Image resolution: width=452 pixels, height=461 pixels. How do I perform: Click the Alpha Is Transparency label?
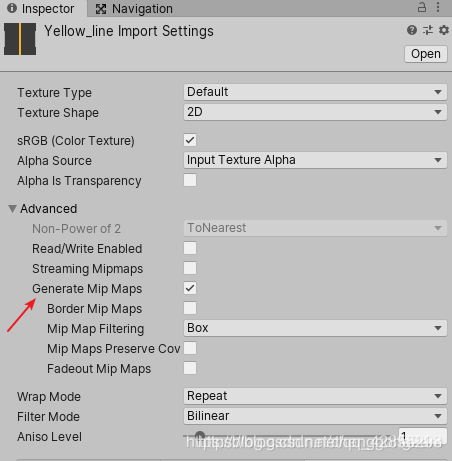tap(79, 181)
